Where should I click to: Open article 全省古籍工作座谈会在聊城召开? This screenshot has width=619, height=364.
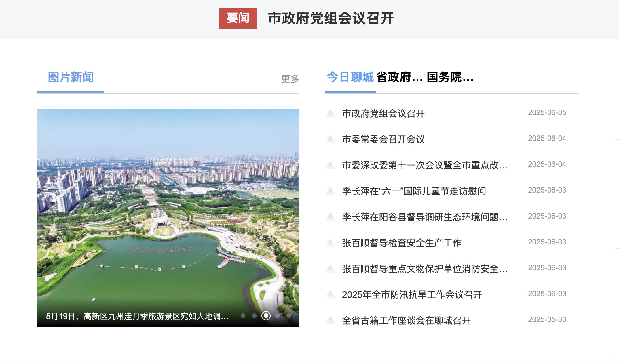click(x=406, y=321)
